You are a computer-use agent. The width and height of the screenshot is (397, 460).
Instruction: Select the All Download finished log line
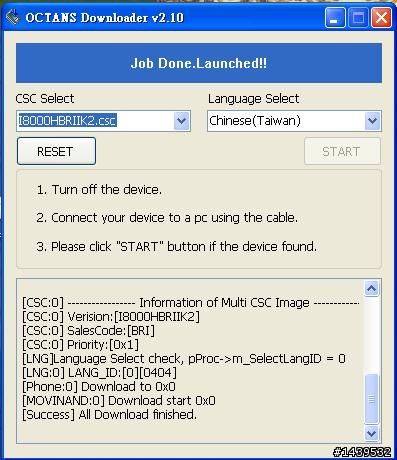pyautogui.click(x=109, y=415)
